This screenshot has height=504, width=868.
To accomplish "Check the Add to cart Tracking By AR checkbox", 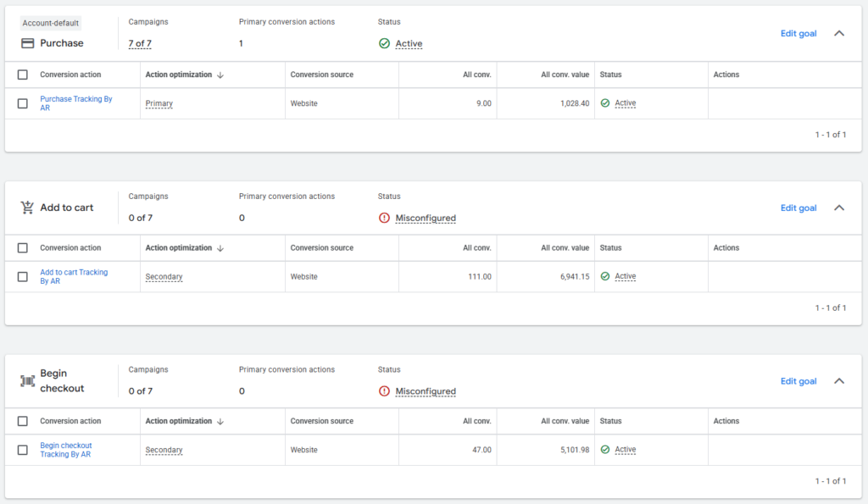I will tap(23, 277).
